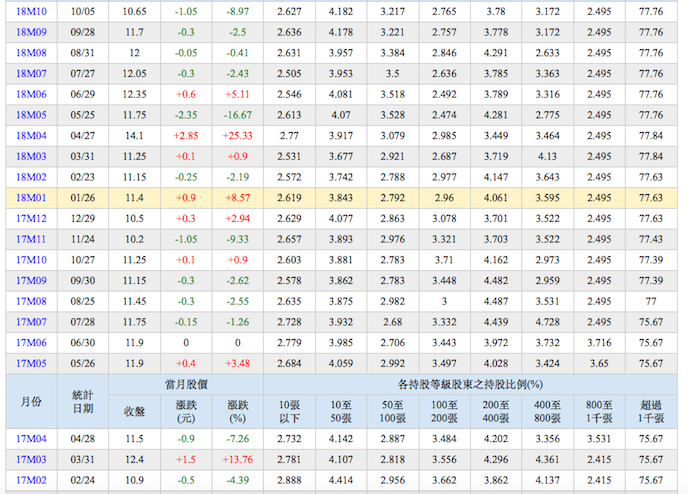
Task: Open the 18M07 month link
Action: pos(31,73)
